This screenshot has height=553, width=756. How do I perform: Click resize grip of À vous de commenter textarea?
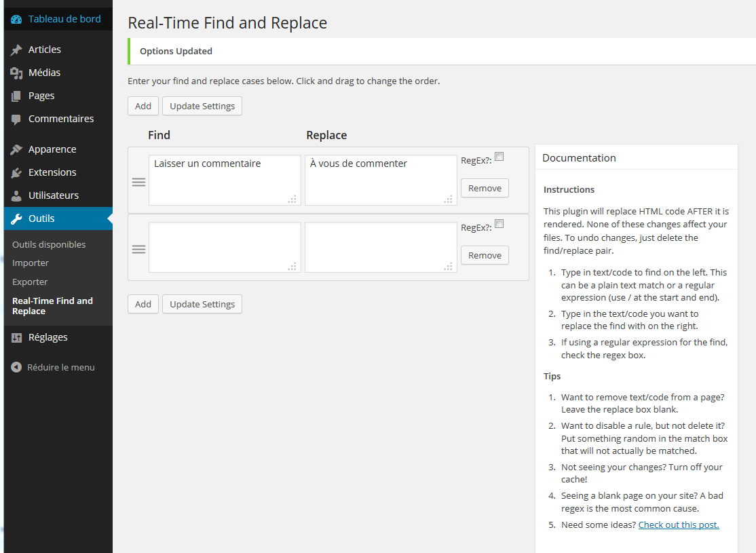click(x=449, y=199)
